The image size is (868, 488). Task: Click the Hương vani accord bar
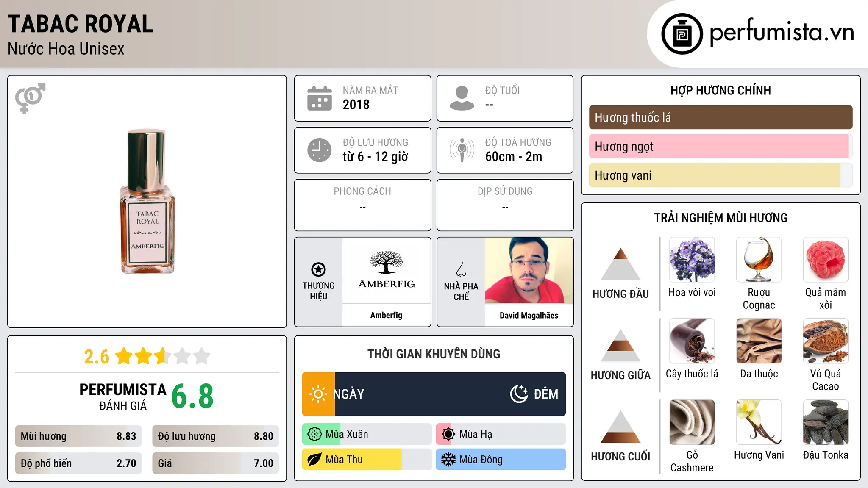721,175
